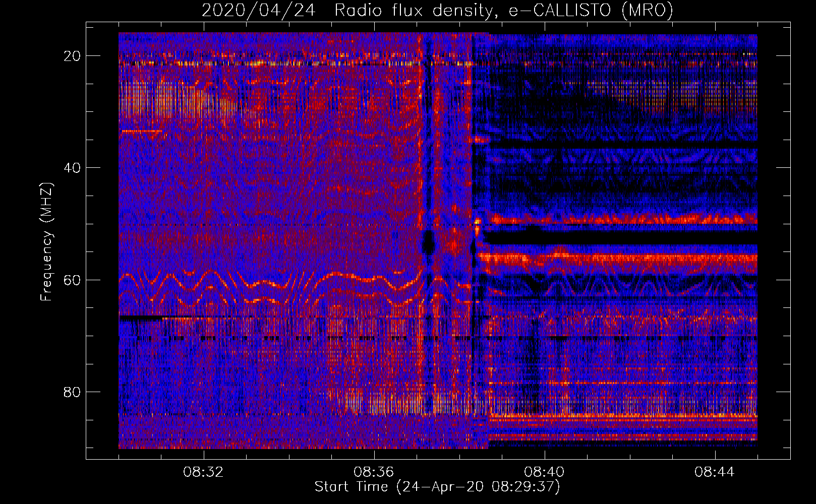Click the '80' frequency tick label
816x504 pixels.
[x=73, y=392]
